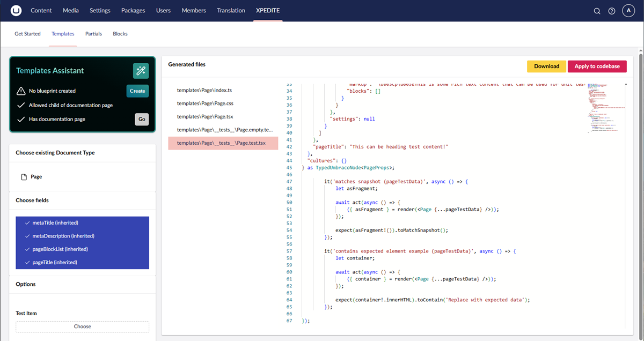
Task: Click Choose under Test Item
Action: pyautogui.click(x=82, y=327)
